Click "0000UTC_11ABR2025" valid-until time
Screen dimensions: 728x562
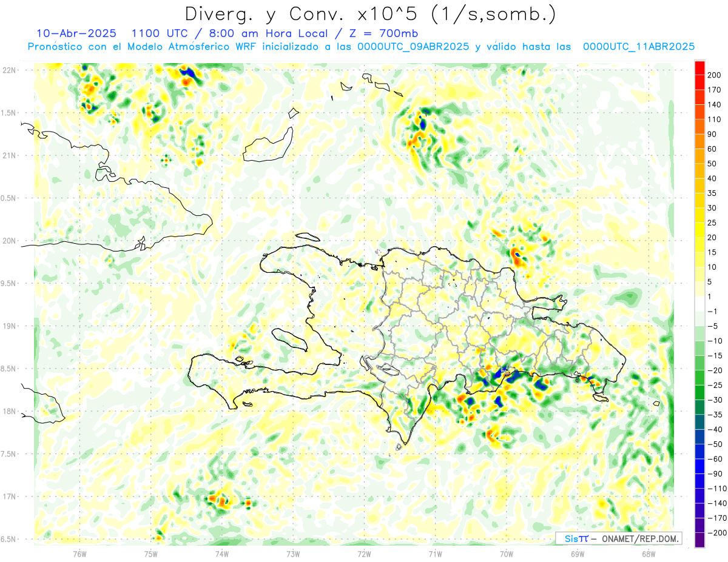638,46
